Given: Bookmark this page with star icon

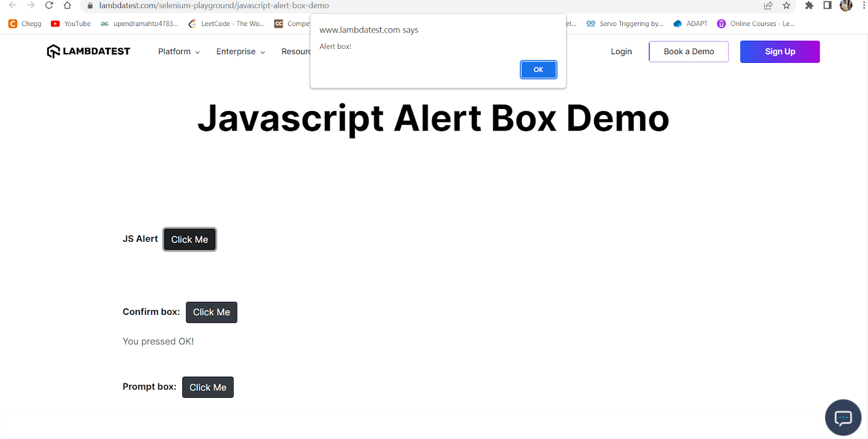Looking at the screenshot, I should 786,5.
